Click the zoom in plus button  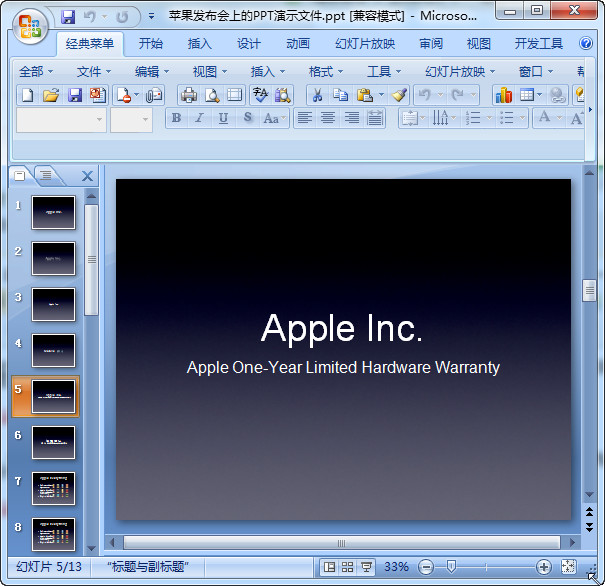coord(544,567)
